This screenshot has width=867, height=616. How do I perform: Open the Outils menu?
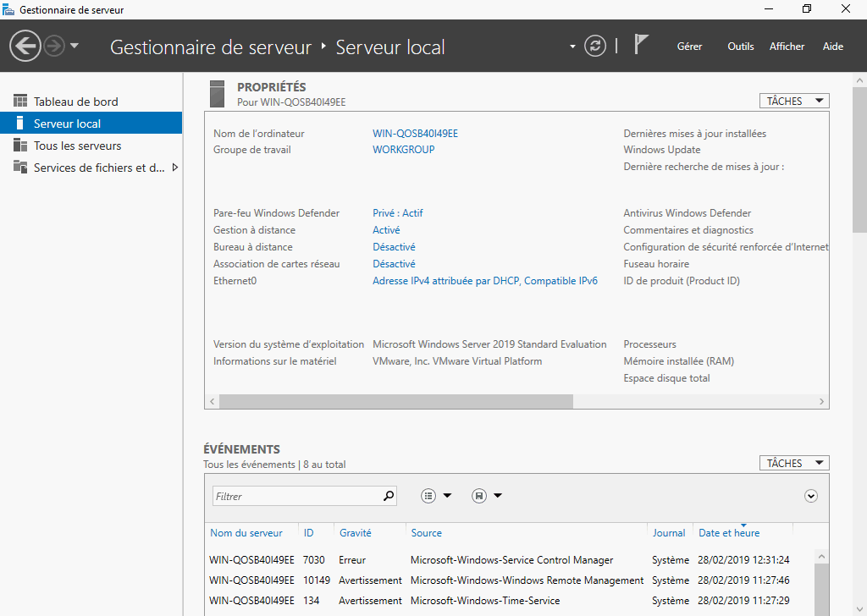tap(740, 47)
